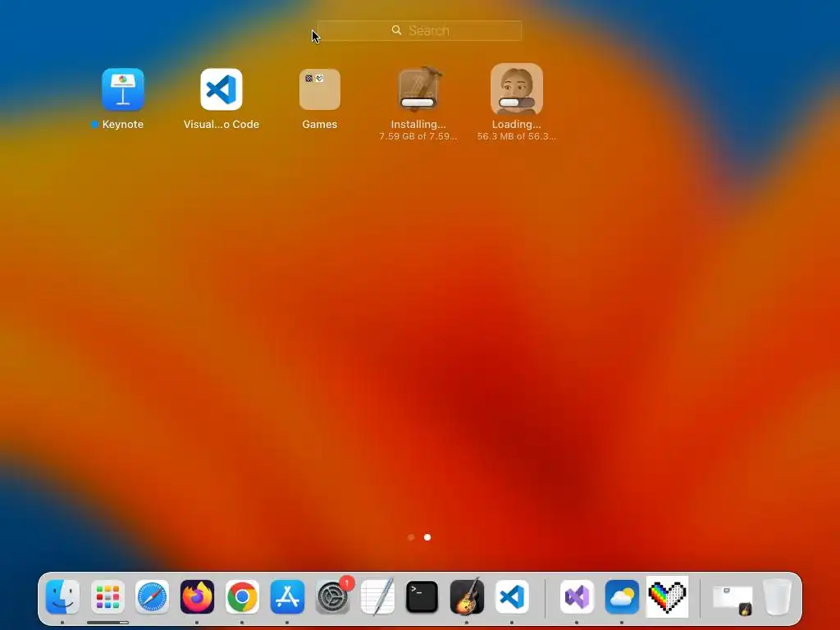Open the Keynote app in Launchpad

point(123,89)
